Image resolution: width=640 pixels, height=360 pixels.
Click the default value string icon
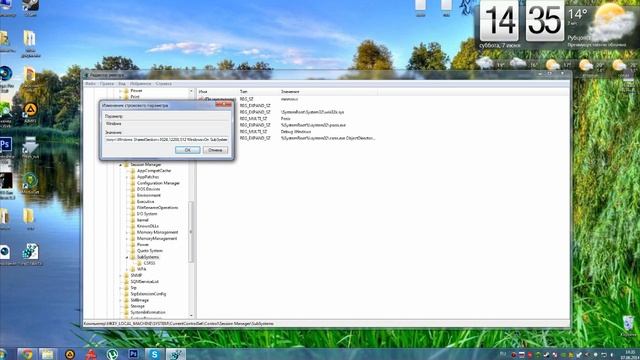pyautogui.click(x=201, y=99)
